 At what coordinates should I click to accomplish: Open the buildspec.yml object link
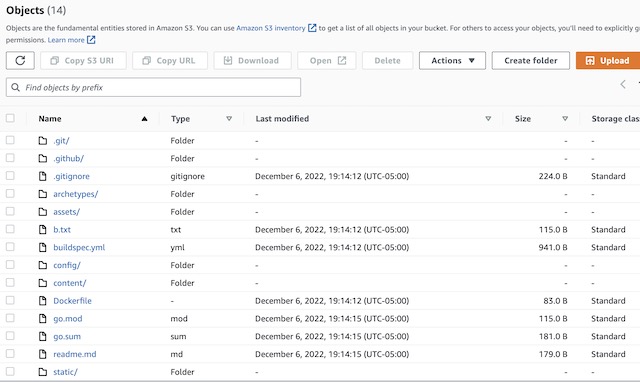tap(79, 247)
